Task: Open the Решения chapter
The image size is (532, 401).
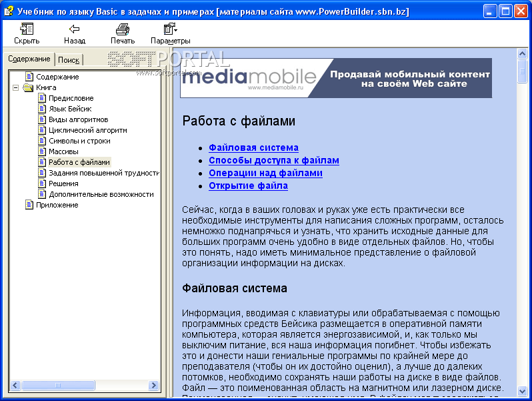Action: [63, 183]
